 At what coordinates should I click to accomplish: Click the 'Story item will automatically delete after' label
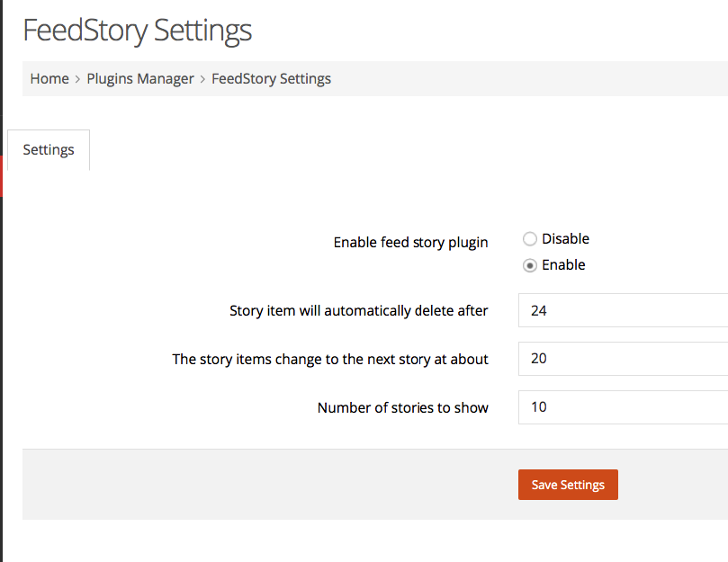[359, 310]
